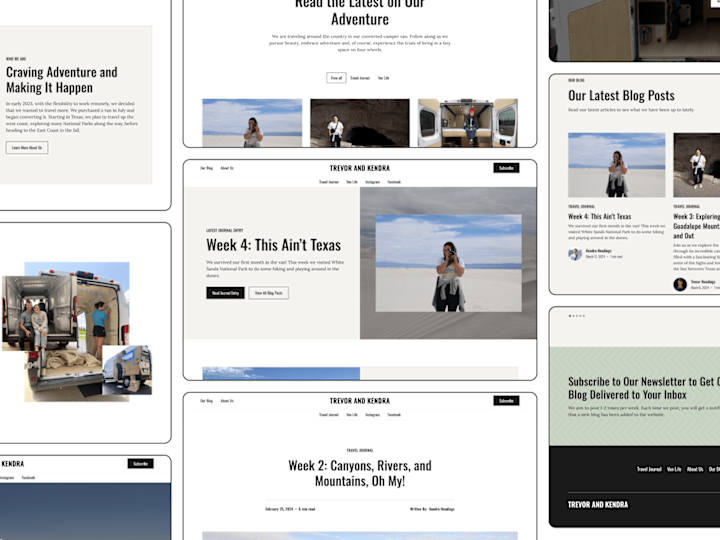Open Instagram link in homepage nav
This screenshot has width=720, height=540.
pyautogui.click(x=372, y=182)
